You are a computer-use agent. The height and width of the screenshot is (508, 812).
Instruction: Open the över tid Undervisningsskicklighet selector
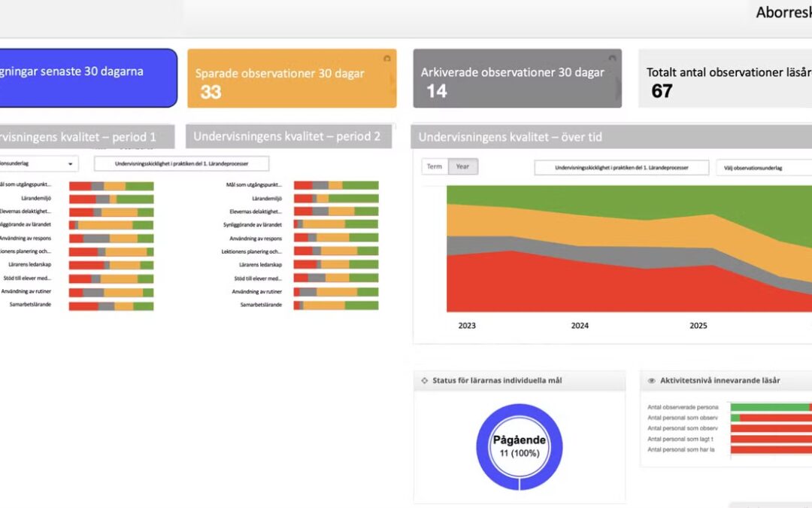point(621,168)
